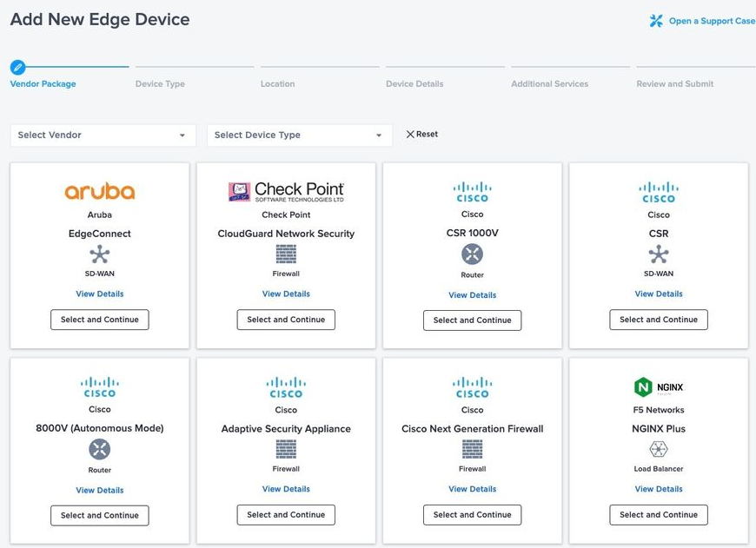Click the 'Adaptive Security Appliance' product name
This screenshot has height=548, width=756.
(x=286, y=429)
